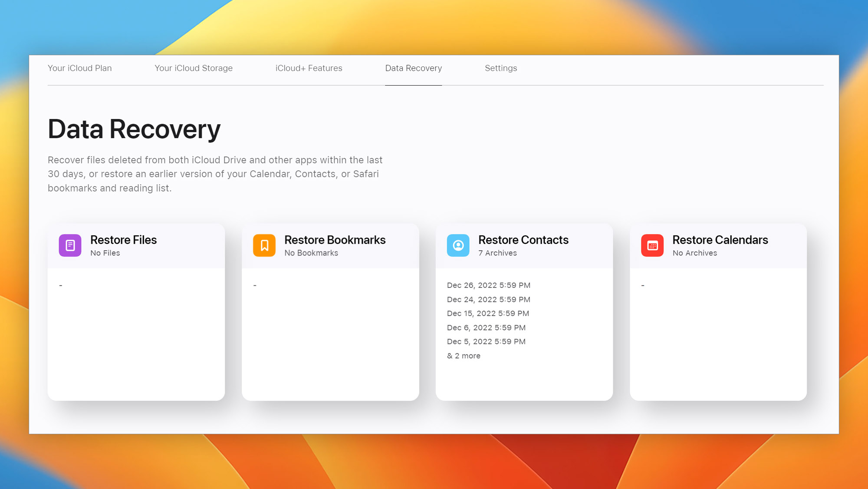868x489 pixels.
Task: Click the '7 Archives' subtitle text
Action: click(498, 253)
